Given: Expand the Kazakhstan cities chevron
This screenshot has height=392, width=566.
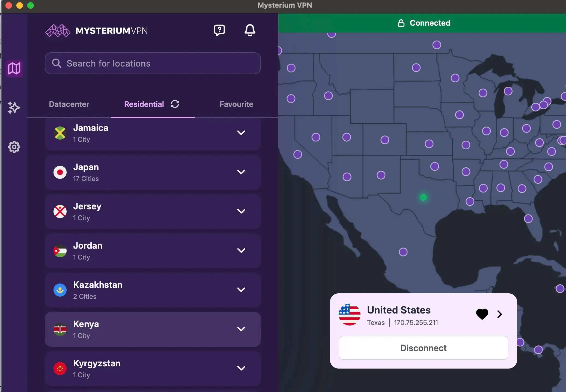Looking at the screenshot, I should coord(241,290).
